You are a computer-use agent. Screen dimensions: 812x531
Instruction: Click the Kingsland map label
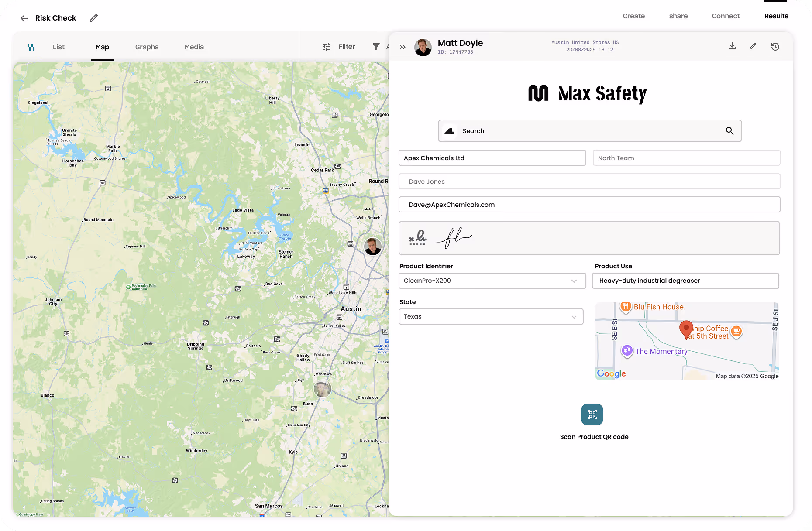click(38, 103)
